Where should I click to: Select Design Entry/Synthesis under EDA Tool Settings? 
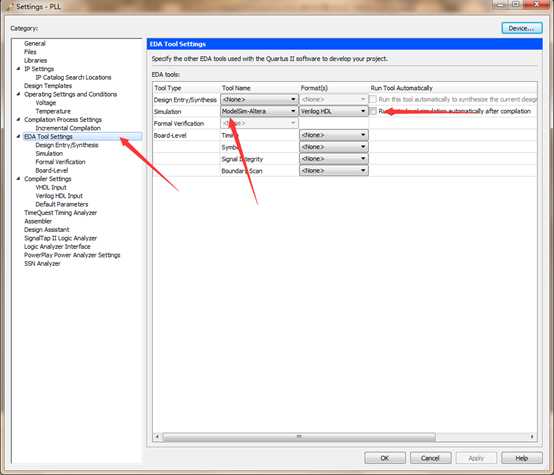click(x=67, y=145)
